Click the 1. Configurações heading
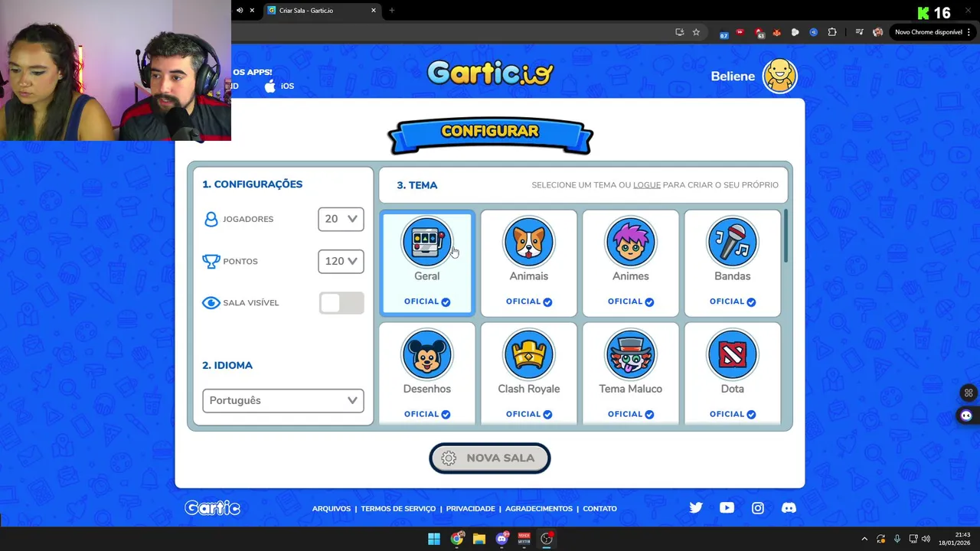The width and height of the screenshot is (980, 551). click(x=252, y=184)
